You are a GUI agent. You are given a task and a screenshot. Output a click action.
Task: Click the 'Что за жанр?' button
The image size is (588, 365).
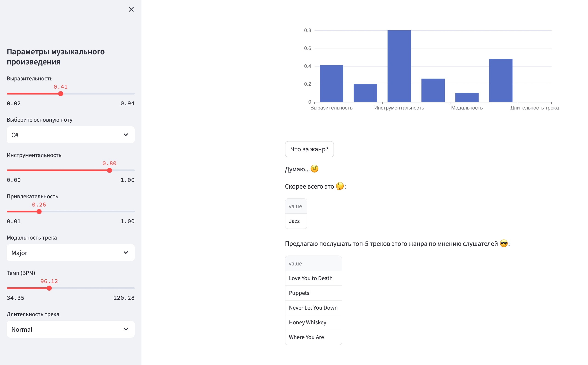pyautogui.click(x=309, y=149)
